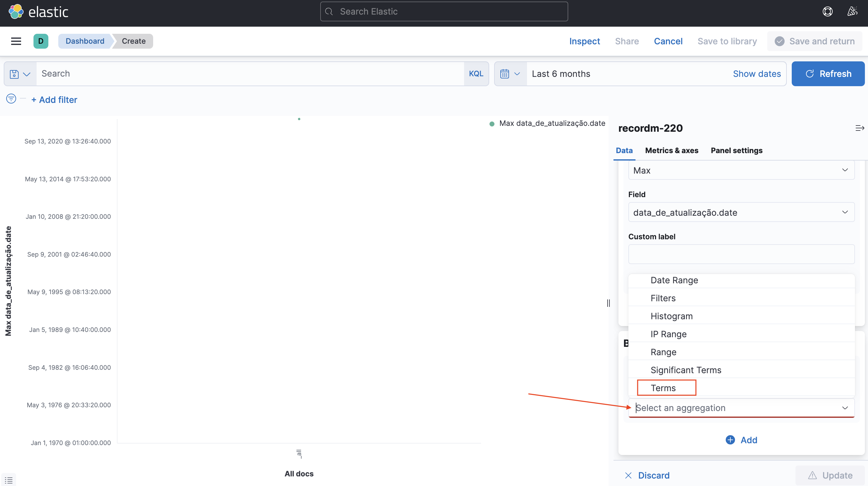Open the main navigation hamburger menu
Screen dimensions: 868x486
point(16,41)
